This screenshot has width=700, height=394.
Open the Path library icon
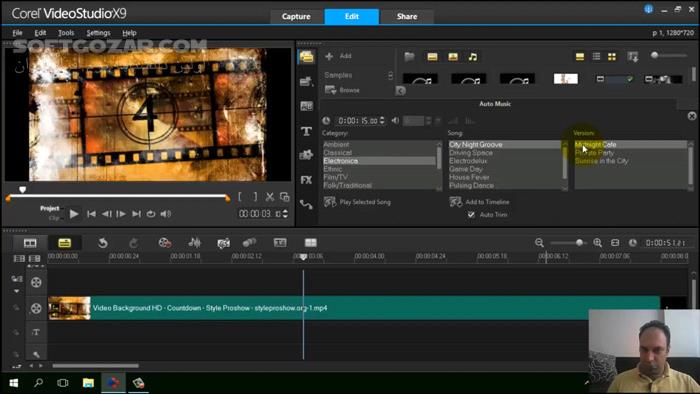[x=307, y=205]
